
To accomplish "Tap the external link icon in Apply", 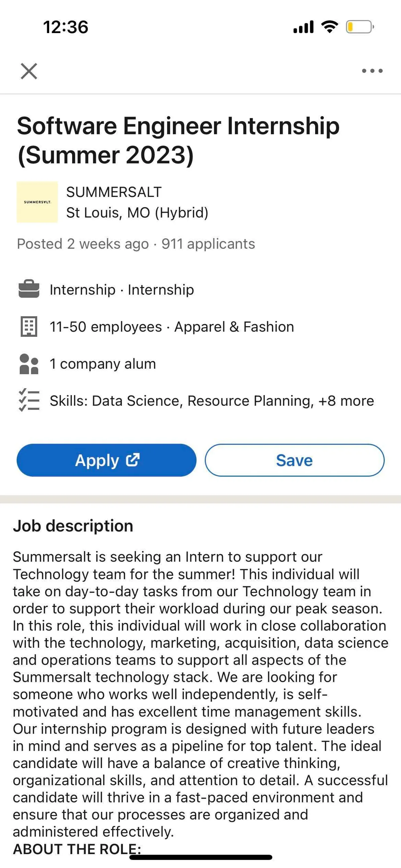I will tap(132, 460).
